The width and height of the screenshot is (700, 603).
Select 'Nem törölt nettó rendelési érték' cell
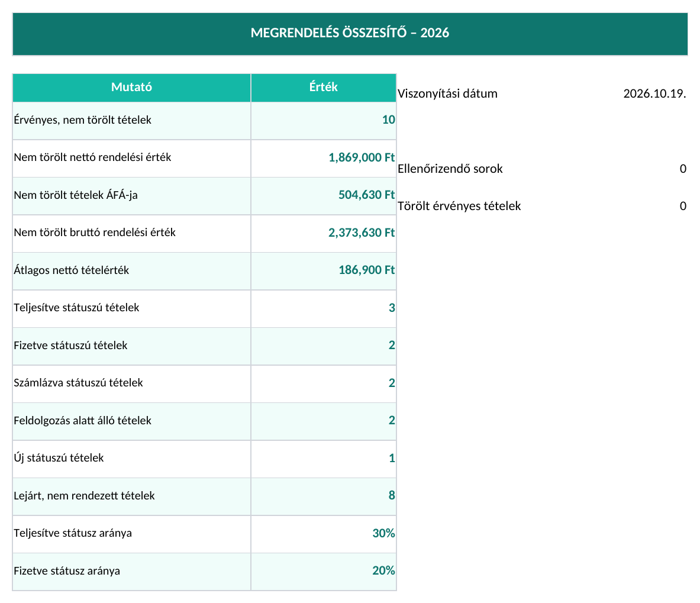(132, 159)
